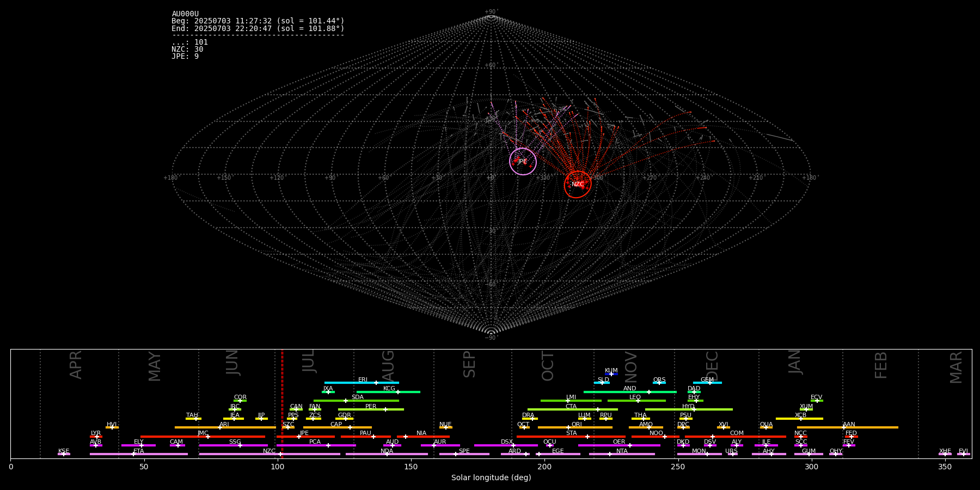Image resolution: width=980 pixels, height=490 pixels.
Task: Click the -60 latitude label on the map
Action: point(491,284)
